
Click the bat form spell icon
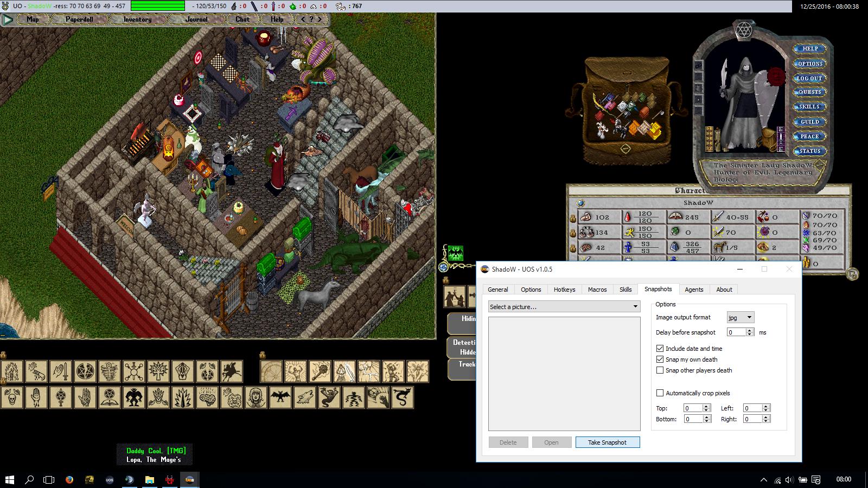pos(280,397)
